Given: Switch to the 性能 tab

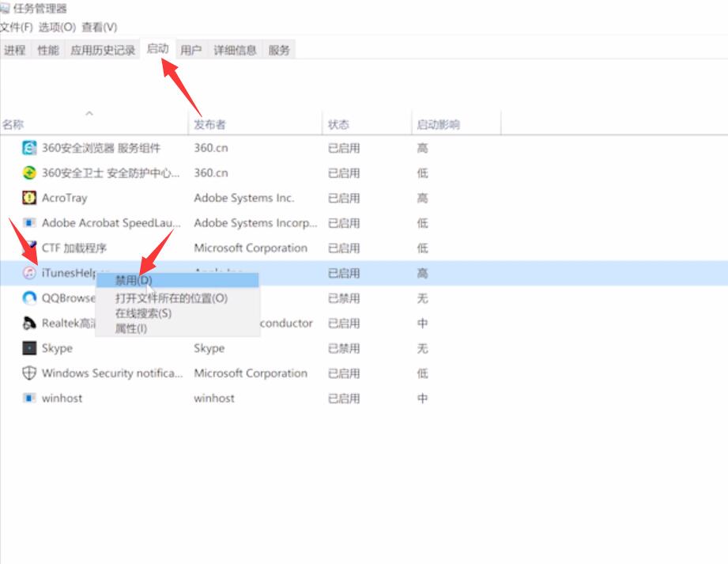Looking at the screenshot, I should coord(48,50).
